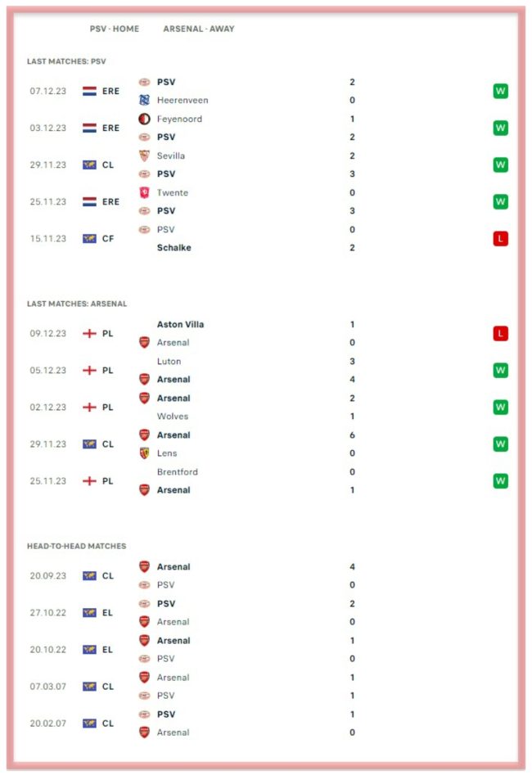The height and width of the screenshot is (775, 532).
Task: Switch to the ARSENAL - AWAY tab
Action: 199,29
